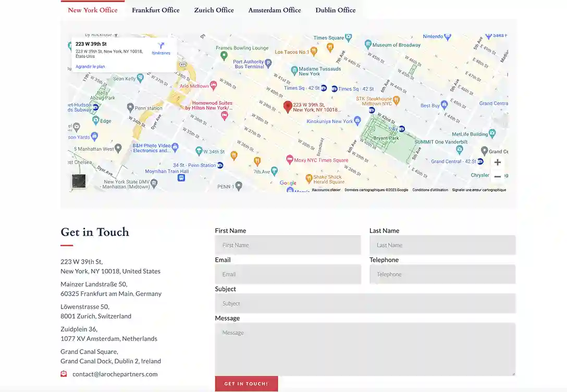Click the Itinéraires directions icon in the info card

click(161, 47)
